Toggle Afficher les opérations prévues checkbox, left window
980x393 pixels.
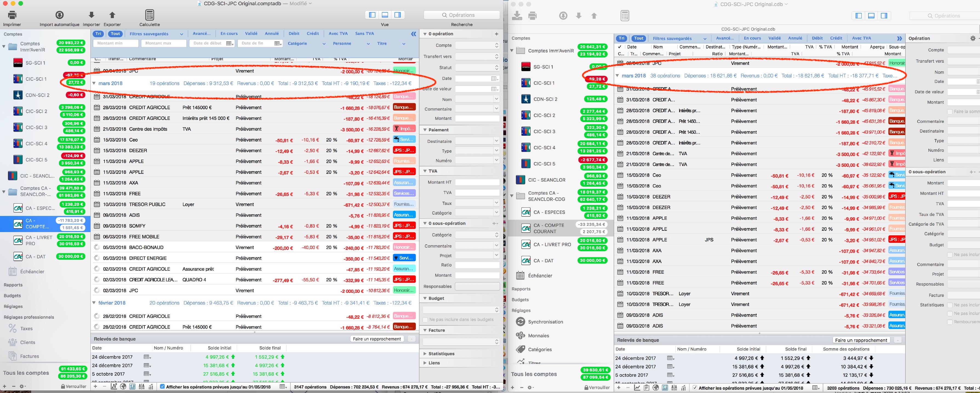pyautogui.click(x=162, y=387)
